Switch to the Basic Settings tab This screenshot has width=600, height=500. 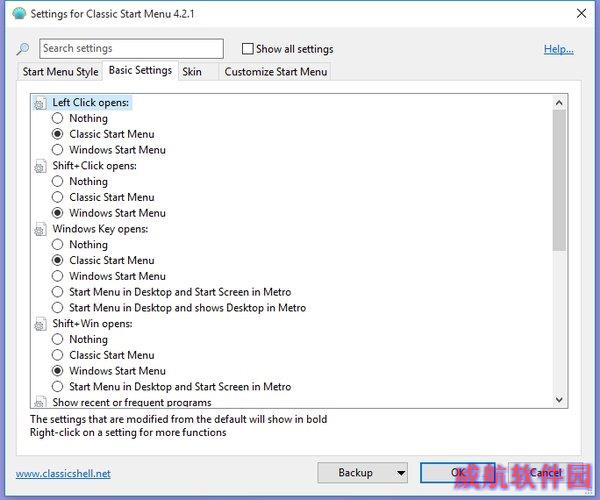(x=140, y=70)
